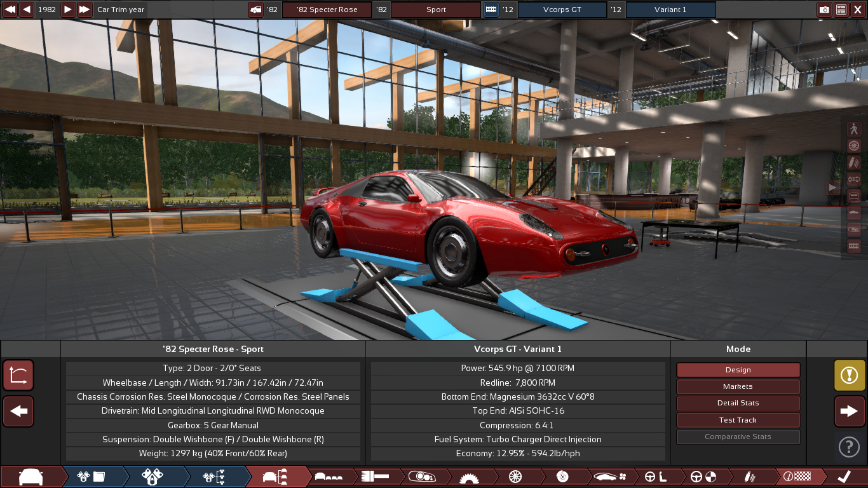This screenshot has width=868, height=488.
Task: Close the designer with X button
Action: pyautogui.click(x=858, y=10)
